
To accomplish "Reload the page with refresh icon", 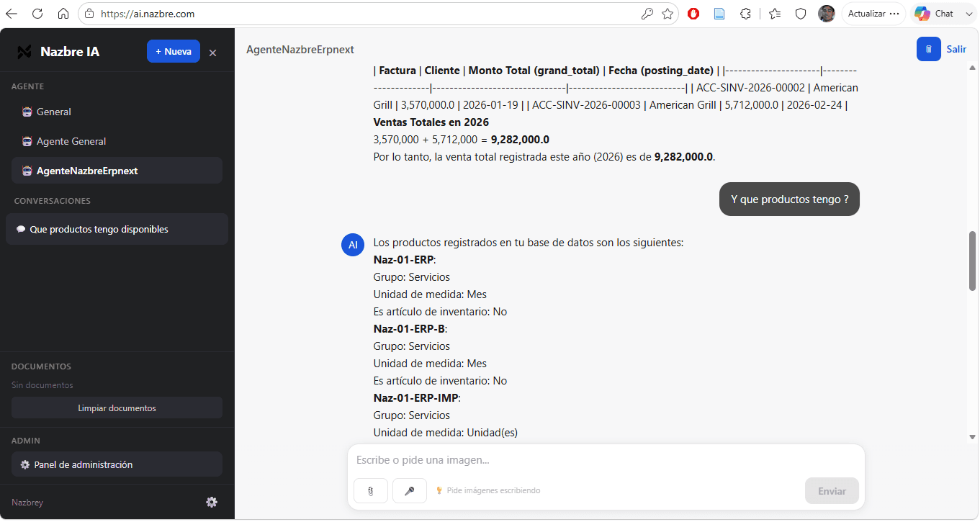I will (37, 14).
